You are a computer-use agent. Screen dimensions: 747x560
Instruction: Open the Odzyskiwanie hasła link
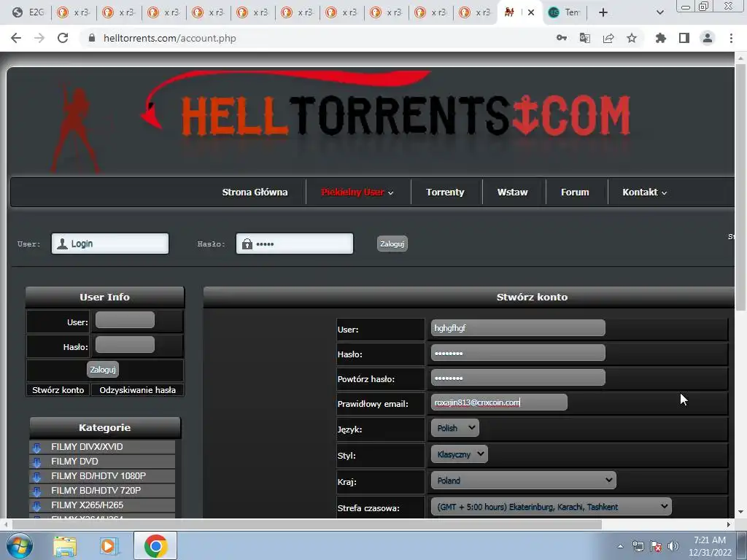pyautogui.click(x=137, y=390)
